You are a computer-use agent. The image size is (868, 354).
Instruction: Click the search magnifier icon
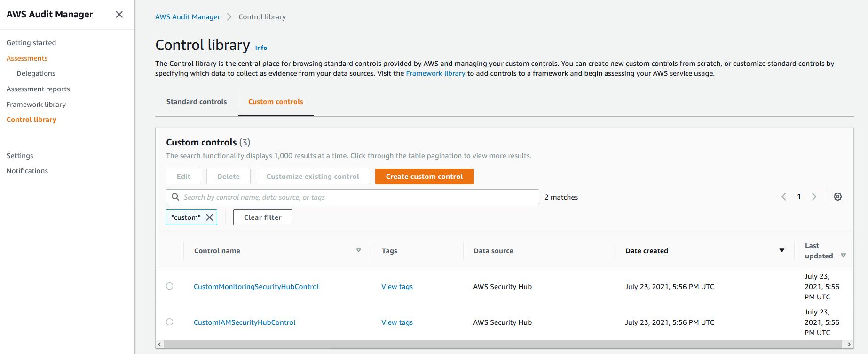[175, 197]
